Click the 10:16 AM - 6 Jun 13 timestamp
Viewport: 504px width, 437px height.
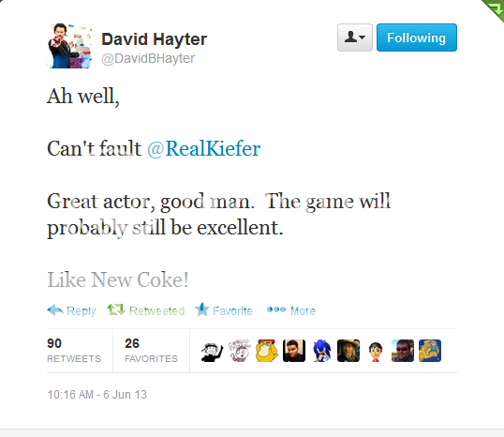click(97, 395)
